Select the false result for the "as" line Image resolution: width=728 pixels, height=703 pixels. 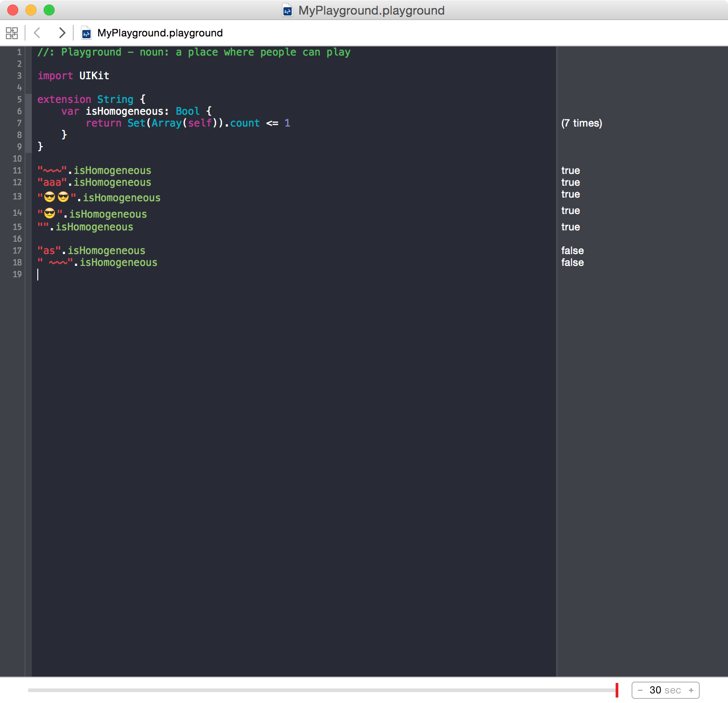tap(572, 250)
